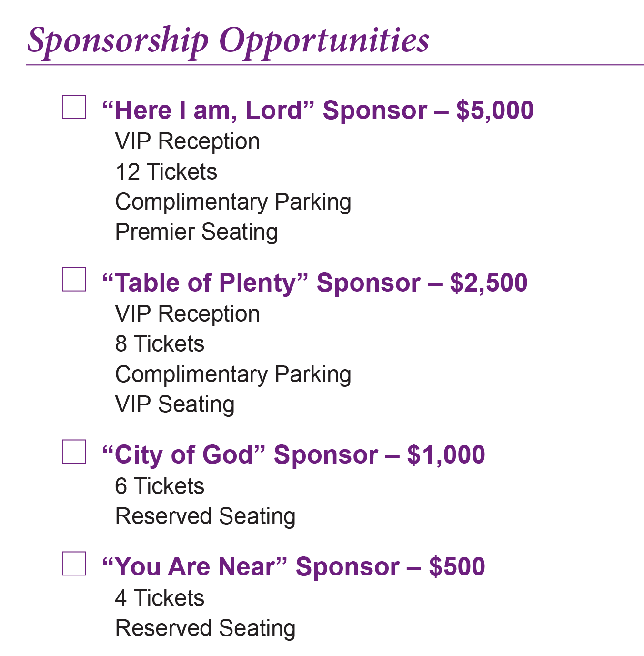Image resolution: width=644 pixels, height=656 pixels.
Task: Click the 4 Tickets line
Action: tap(160, 598)
